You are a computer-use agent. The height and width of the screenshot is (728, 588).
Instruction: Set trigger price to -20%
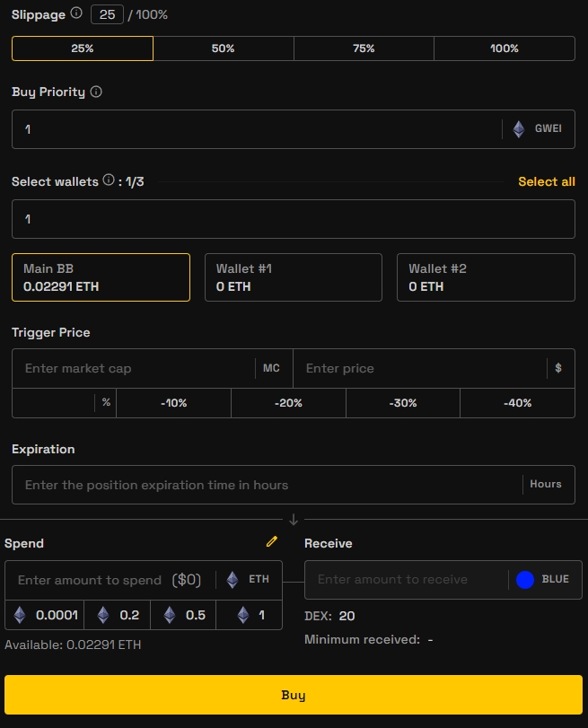click(x=288, y=403)
